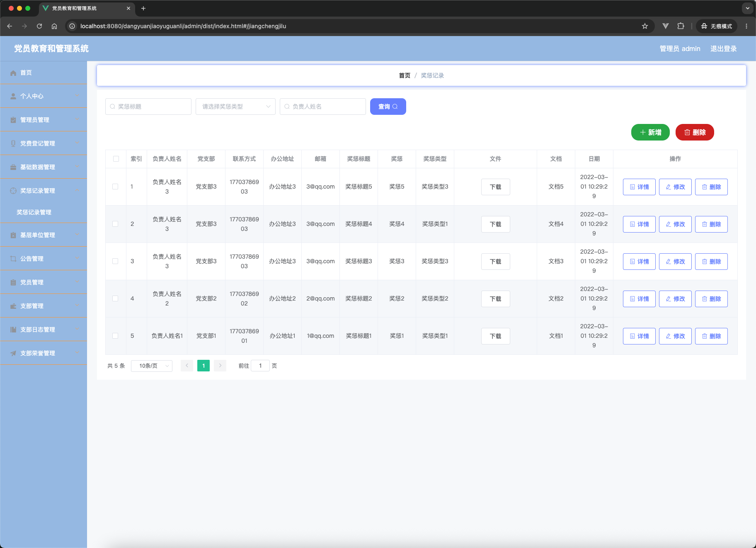Open the Vue devtools extension icon
Viewport: 756px width, 548px height.
click(666, 26)
